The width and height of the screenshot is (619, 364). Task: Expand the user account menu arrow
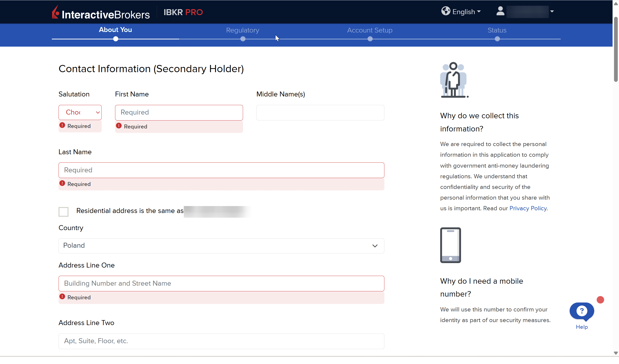(x=552, y=11)
